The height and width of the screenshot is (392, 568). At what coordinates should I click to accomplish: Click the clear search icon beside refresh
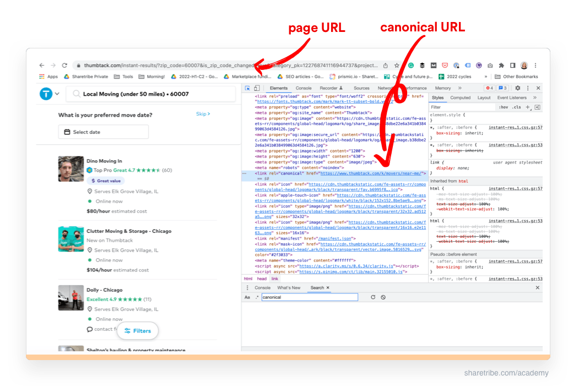pyautogui.click(x=383, y=297)
